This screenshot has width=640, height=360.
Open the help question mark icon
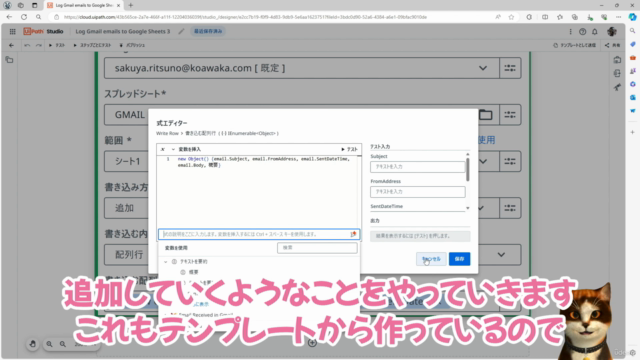tap(582, 31)
